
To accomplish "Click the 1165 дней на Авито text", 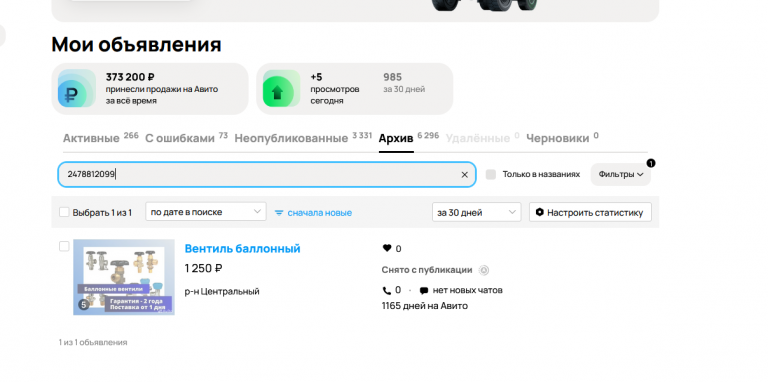I will pyautogui.click(x=425, y=306).
